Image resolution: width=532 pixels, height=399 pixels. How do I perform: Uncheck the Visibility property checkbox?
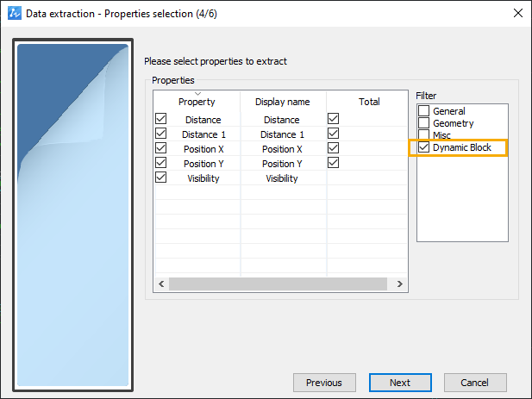161,177
